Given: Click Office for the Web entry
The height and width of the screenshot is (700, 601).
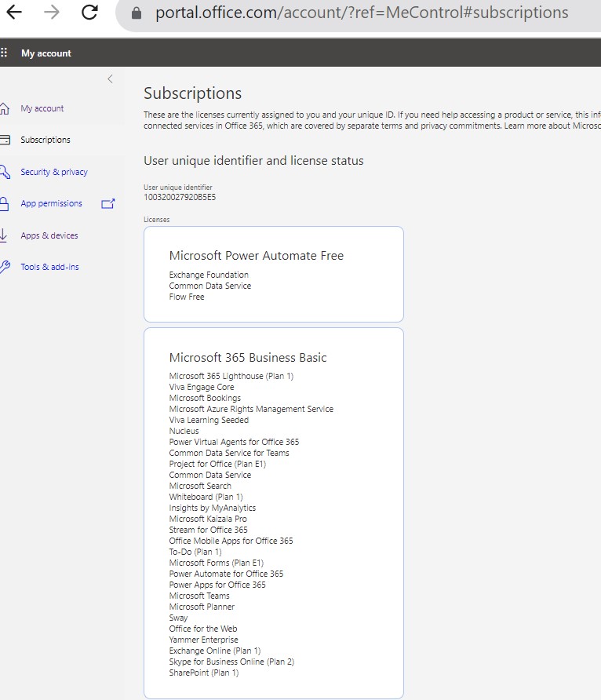Looking at the screenshot, I should pyautogui.click(x=203, y=629).
